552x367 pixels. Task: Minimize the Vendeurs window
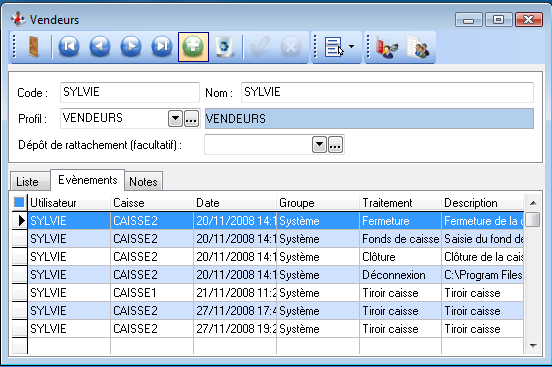point(469,19)
